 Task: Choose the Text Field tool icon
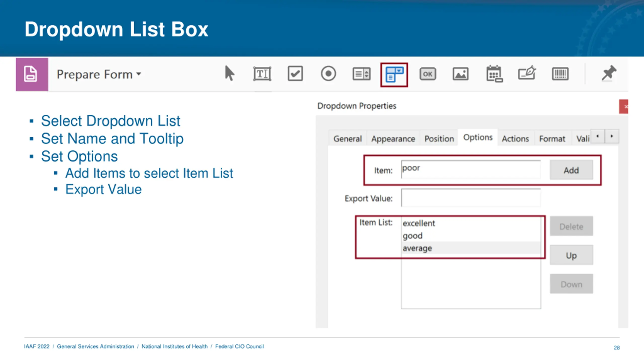(262, 74)
